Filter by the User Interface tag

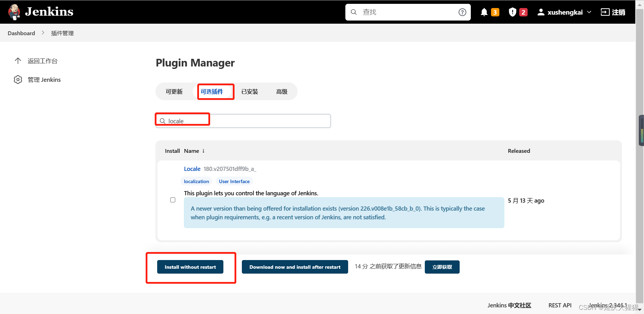point(234,181)
